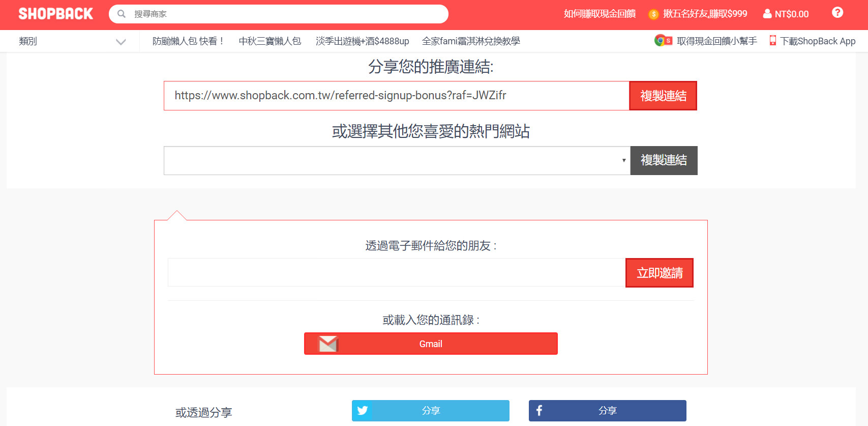This screenshot has width=868, height=426.
Task: Click the Chrome extension icon
Action: [x=663, y=41]
